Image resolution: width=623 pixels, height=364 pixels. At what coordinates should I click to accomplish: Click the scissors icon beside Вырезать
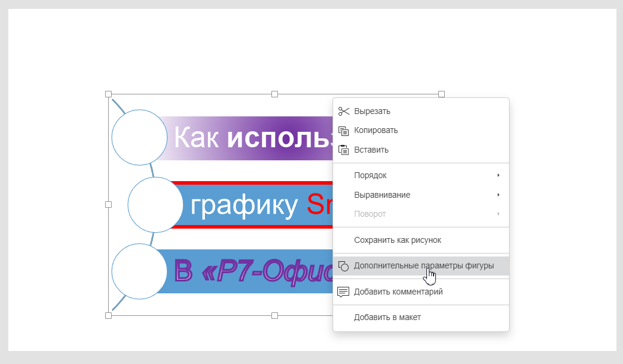click(x=344, y=111)
